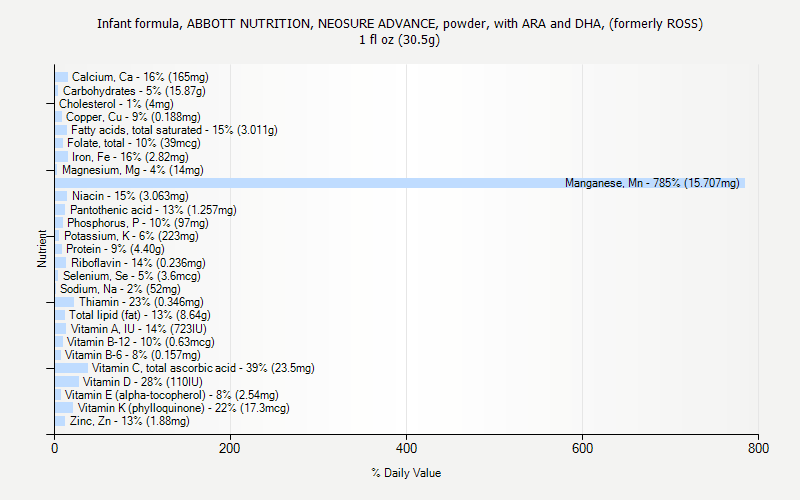Click the 800 tick label on x-axis
This screenshot has width=800, height=500.
pyautogui.click(x=758, y=448)
